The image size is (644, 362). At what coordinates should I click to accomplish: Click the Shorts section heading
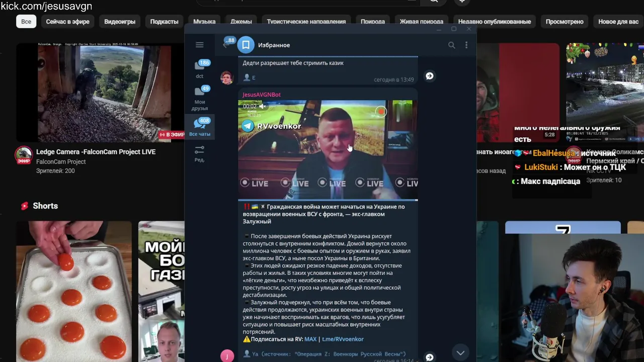pos(45,206)
